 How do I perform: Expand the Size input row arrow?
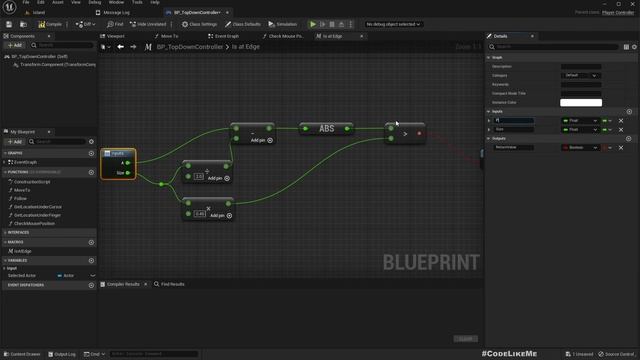(489, 130)
